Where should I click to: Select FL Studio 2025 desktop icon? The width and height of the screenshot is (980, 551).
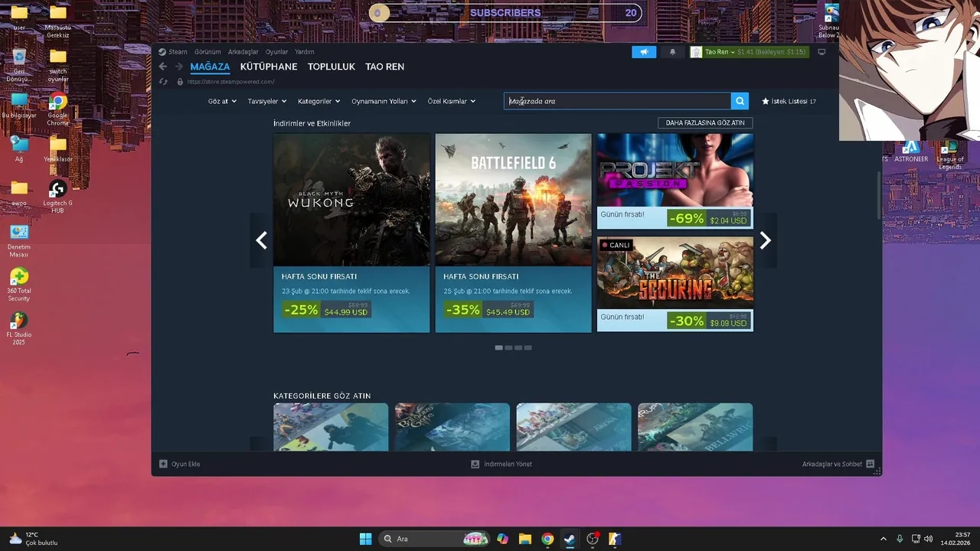tap(19, 328)
